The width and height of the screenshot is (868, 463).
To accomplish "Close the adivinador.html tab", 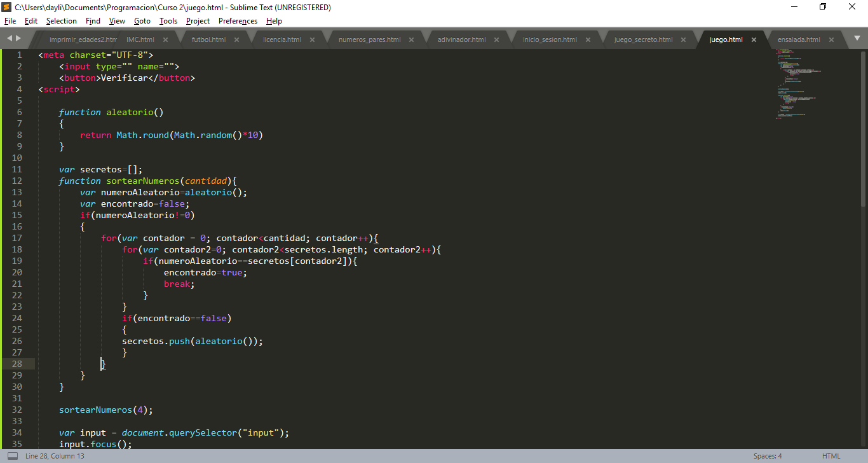I will [498, 39].
